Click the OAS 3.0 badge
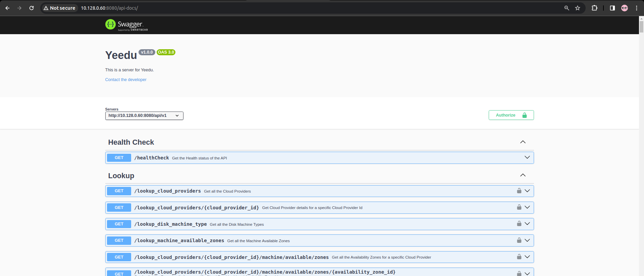644x276 pixels. click(x=166, y=52)
